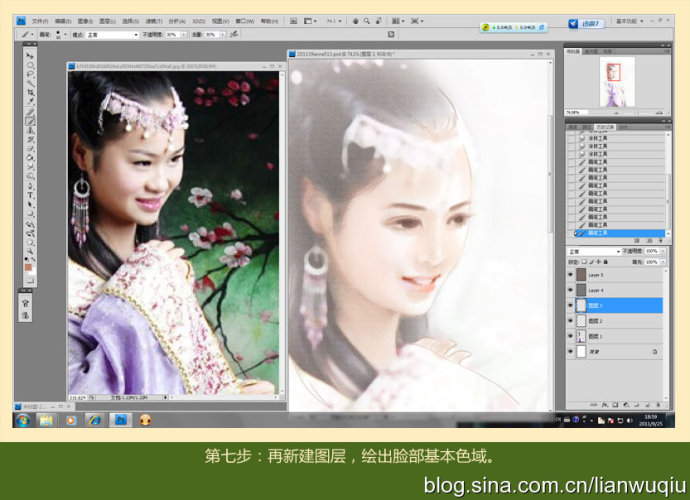
Task: Select the Brush tool in toolbox
Action: click(30, 121)
